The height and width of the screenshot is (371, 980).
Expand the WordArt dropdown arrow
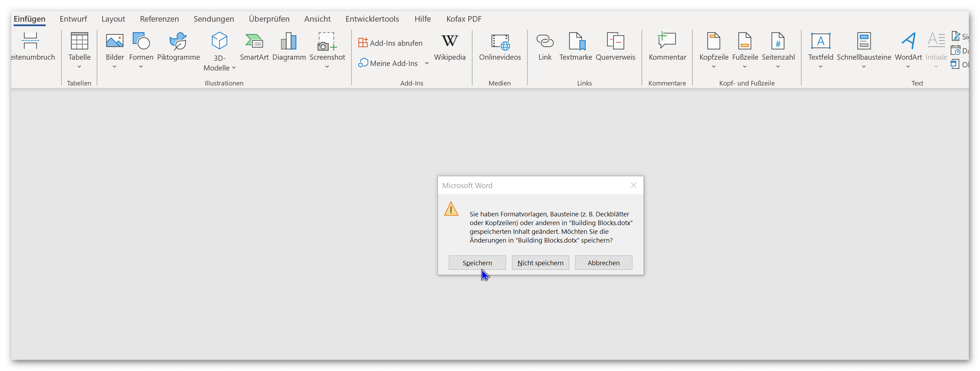click(x=908, y=67)
